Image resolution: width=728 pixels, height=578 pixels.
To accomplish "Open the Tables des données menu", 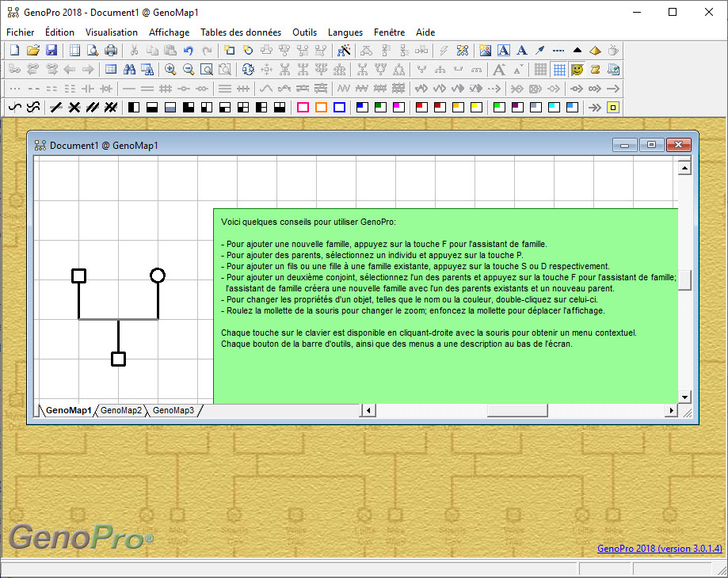I will [x=241, y=32].
